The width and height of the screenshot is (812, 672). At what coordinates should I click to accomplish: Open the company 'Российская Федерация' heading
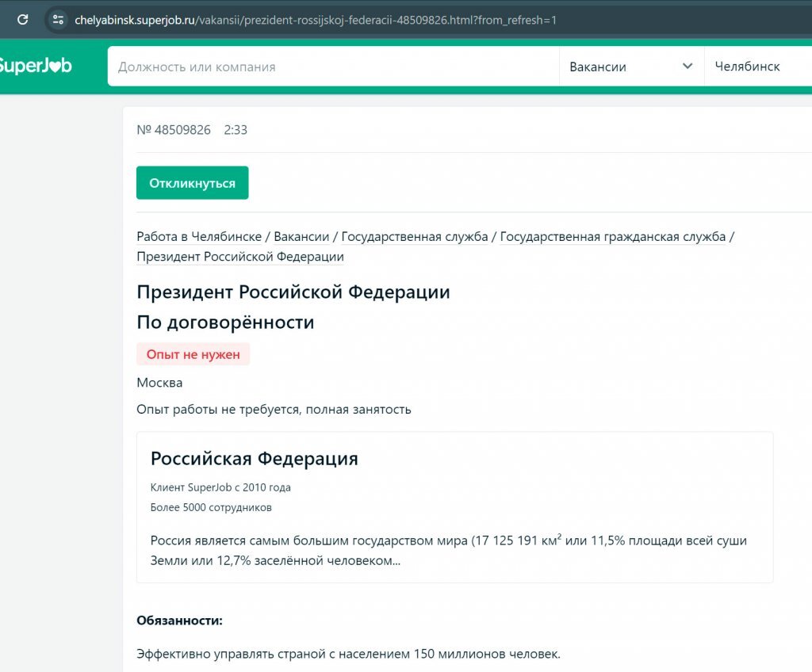coord(255,459)
